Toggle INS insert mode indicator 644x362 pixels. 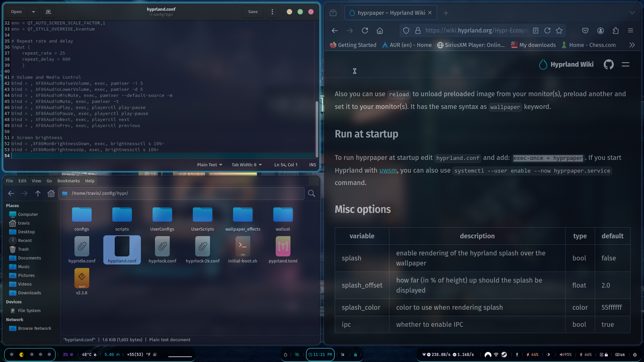pos(312,164)
